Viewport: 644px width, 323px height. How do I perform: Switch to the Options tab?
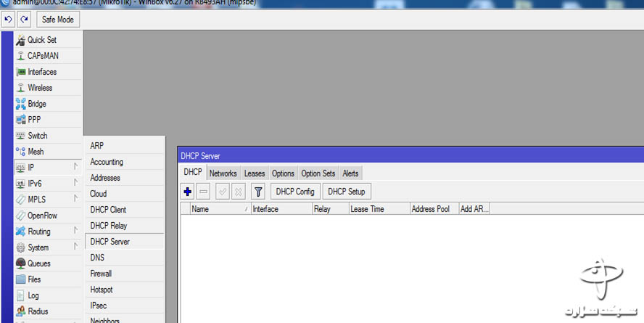click(x=283, y=173)
